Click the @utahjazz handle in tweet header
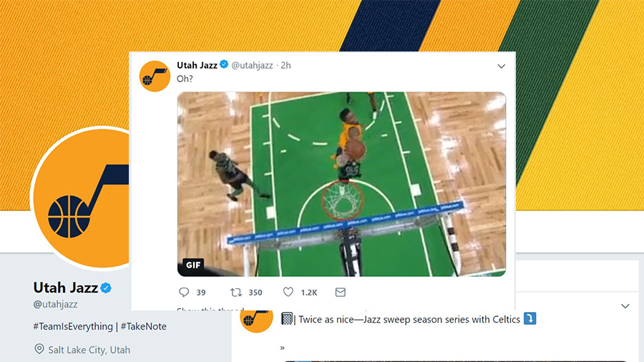The image size is (644, 362). [252, 65]
